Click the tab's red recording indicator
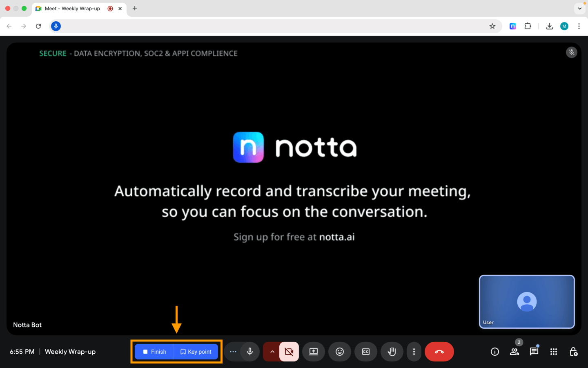The height and width of the screenshot is (368, 588). click(110, 9)
